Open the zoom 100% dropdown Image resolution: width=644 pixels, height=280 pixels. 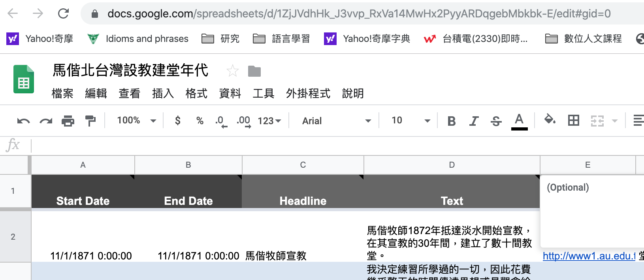(136, 121)
